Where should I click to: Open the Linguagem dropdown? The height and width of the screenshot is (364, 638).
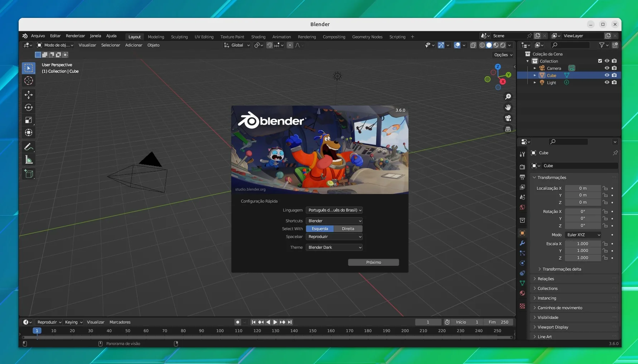334,210
